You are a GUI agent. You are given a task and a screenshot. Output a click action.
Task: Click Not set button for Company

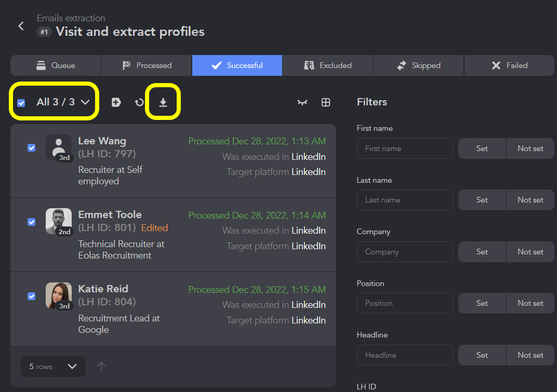pyautogui.click(x=530, y=252)
